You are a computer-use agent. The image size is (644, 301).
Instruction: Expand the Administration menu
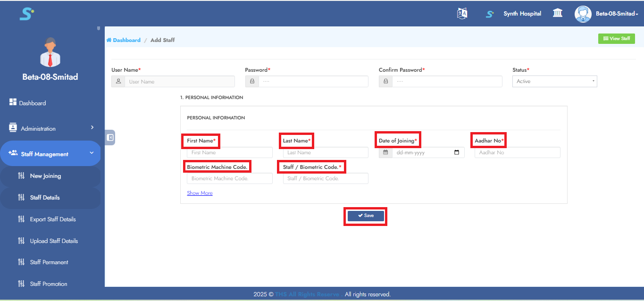[52, 128]
